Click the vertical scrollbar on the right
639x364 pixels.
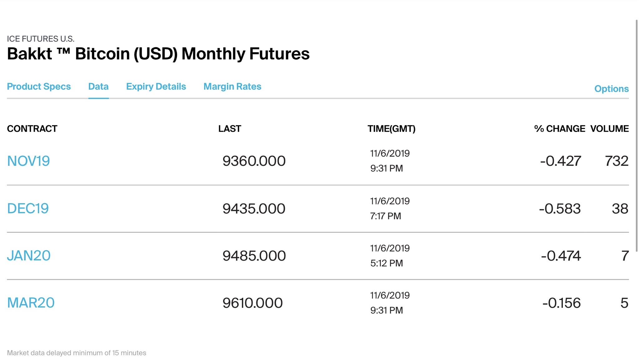(x=637, y=135)
